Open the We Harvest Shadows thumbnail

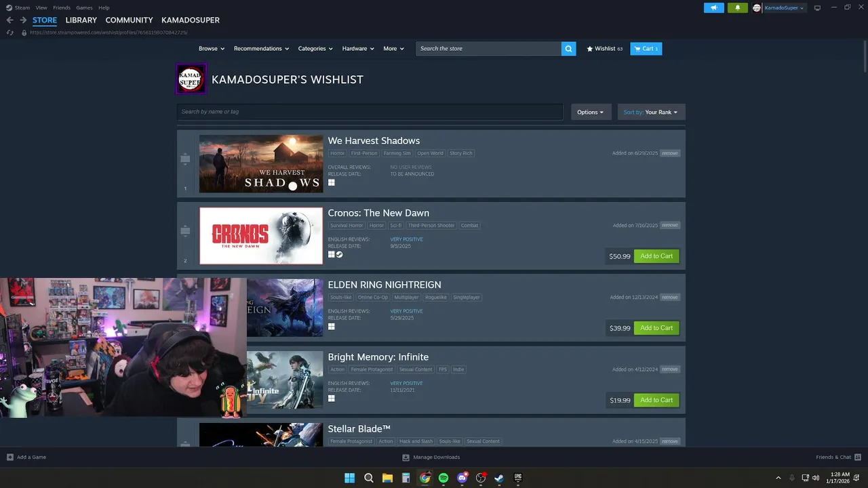pyautogui.click(x=261, y=163)
